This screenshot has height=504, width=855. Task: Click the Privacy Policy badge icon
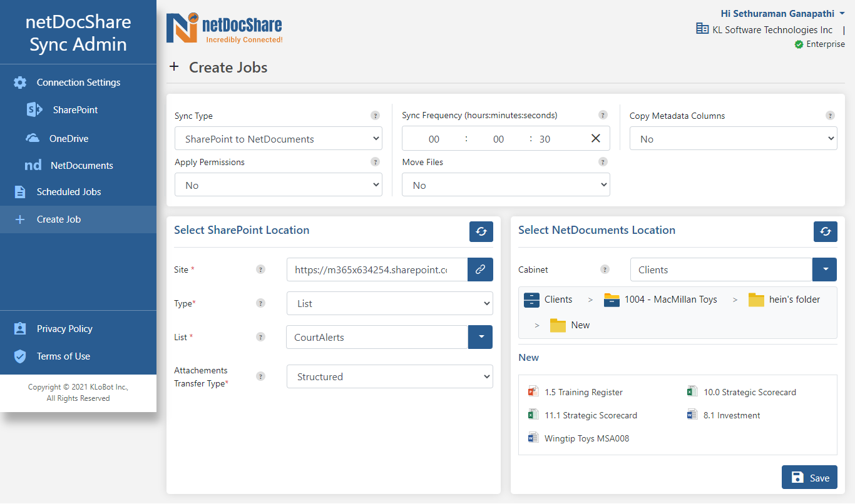tap(20, 329)
